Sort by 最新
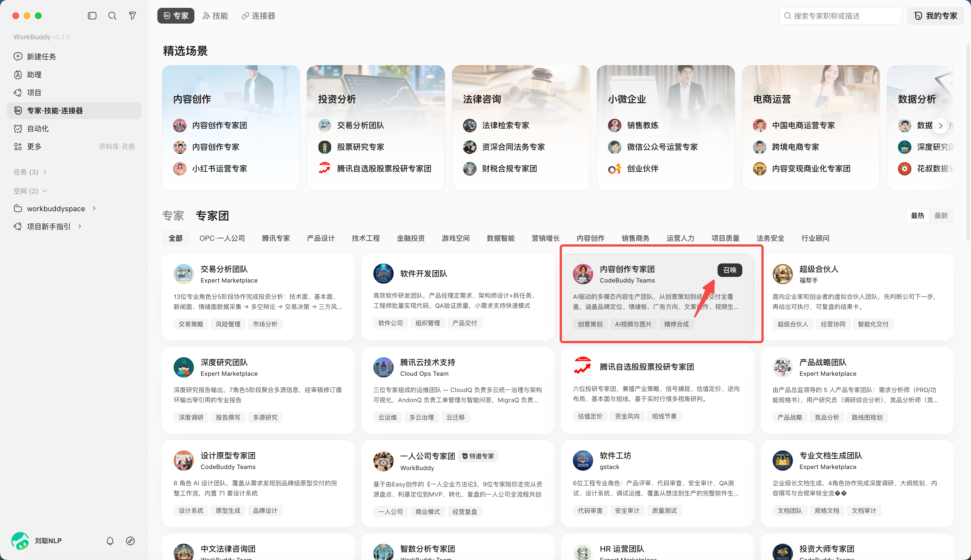This screenshot has height=560, width=971. click(x=941, y=216)
